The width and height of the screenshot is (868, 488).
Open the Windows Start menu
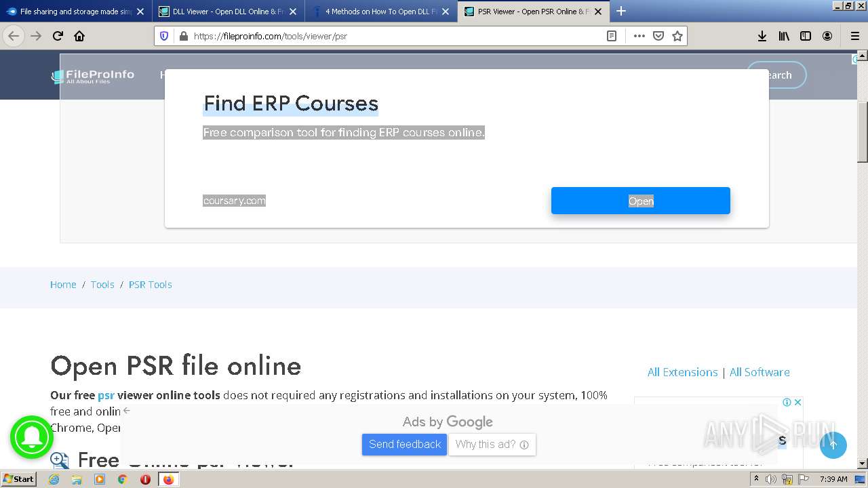(x=19, y=479)
